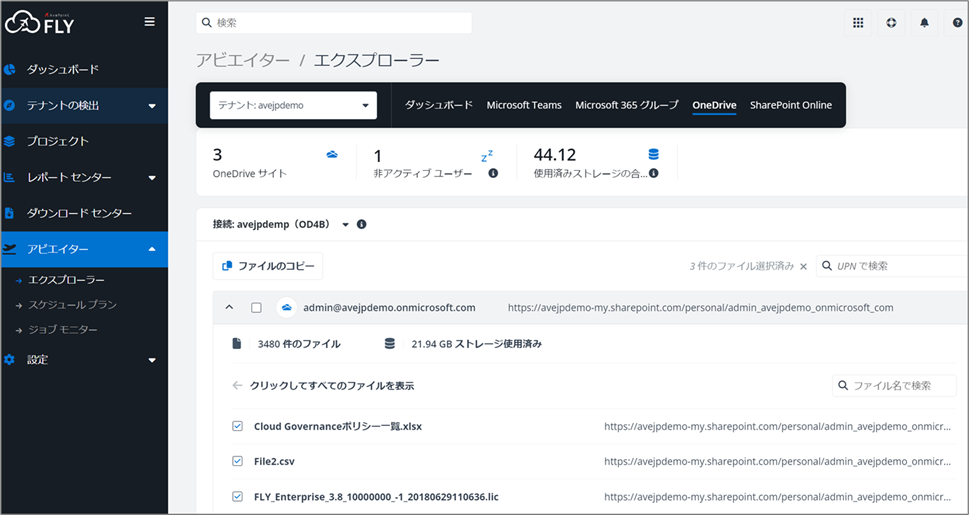Collapse the アビエイター sidebar menu

pyautogui.click(x=152, y=249)
